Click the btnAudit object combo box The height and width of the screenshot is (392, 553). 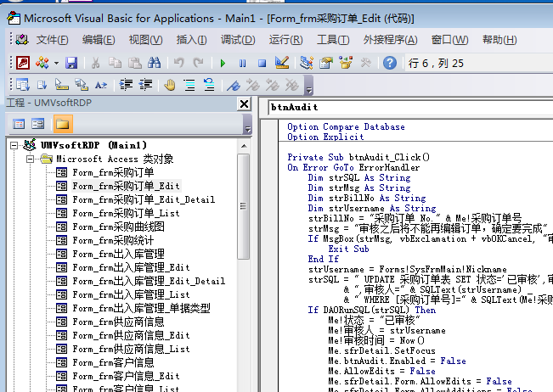coord(411,108)
